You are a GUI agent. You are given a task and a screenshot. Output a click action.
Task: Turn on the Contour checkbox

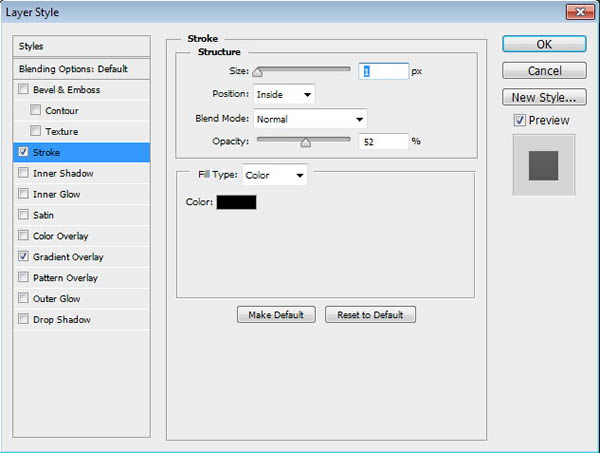[x=37, y=111]
